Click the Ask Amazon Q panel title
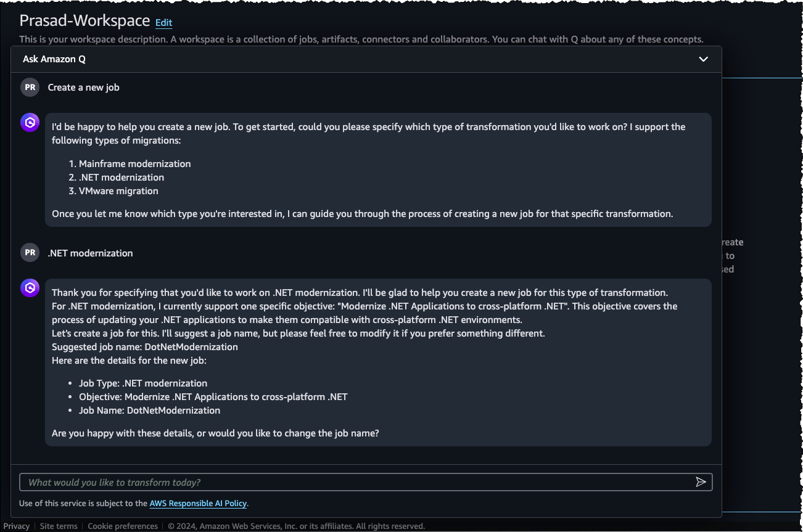The height and width of the screenshot is (532, 803). (x=54, y=59)
